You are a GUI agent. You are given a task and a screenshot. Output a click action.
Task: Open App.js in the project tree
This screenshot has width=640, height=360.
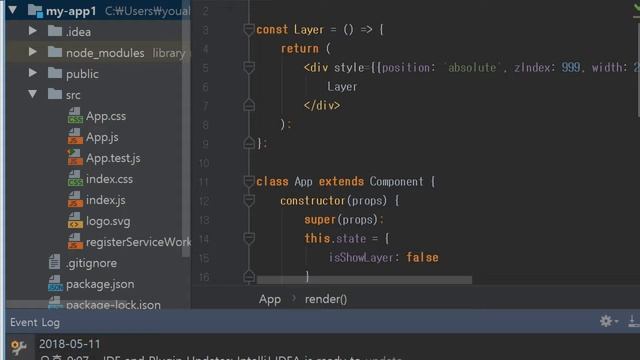pyautogui.click(x=102, y=137)
